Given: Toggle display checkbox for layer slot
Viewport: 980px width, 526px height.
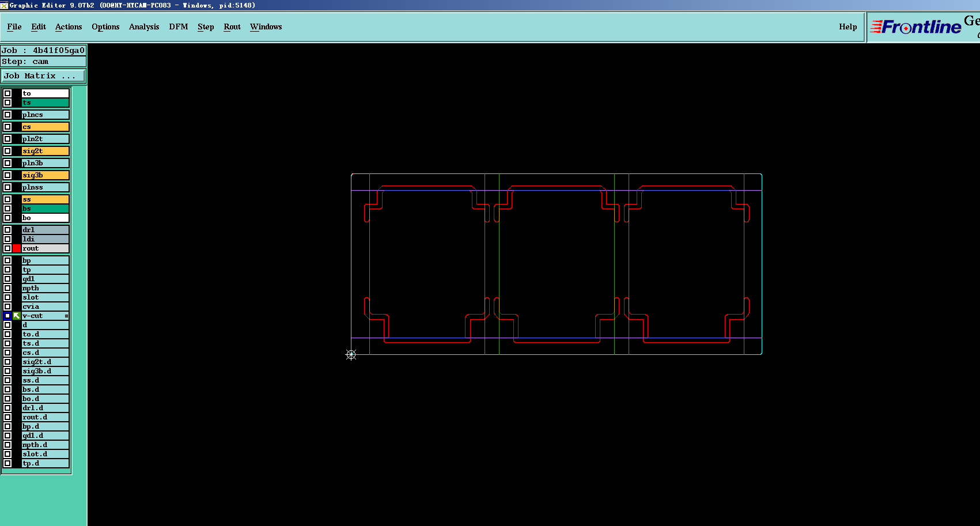Looking at the screenshot, I should pyautogui.click(x=7, y=297).
